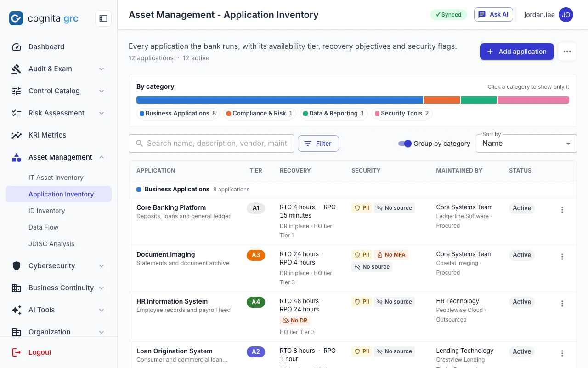
Task: Open row actions menu for Core Banking Platform
Action: click(x=562, y=210)
